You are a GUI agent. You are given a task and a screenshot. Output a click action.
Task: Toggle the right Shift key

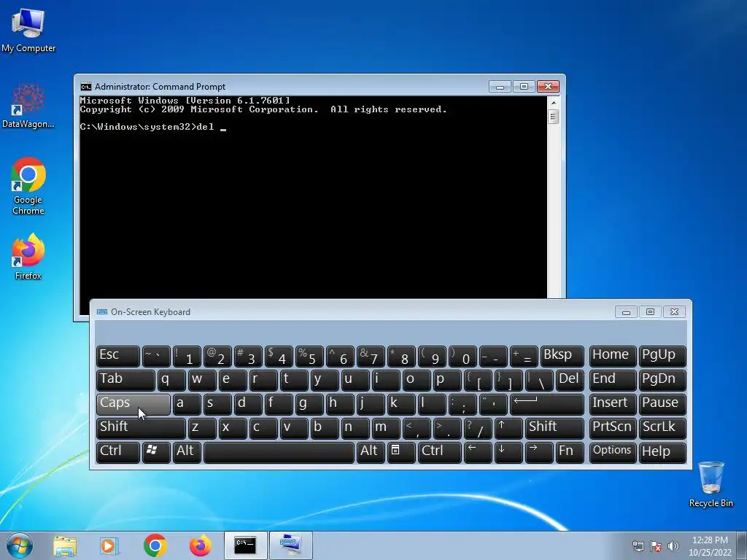click(554, 428)
